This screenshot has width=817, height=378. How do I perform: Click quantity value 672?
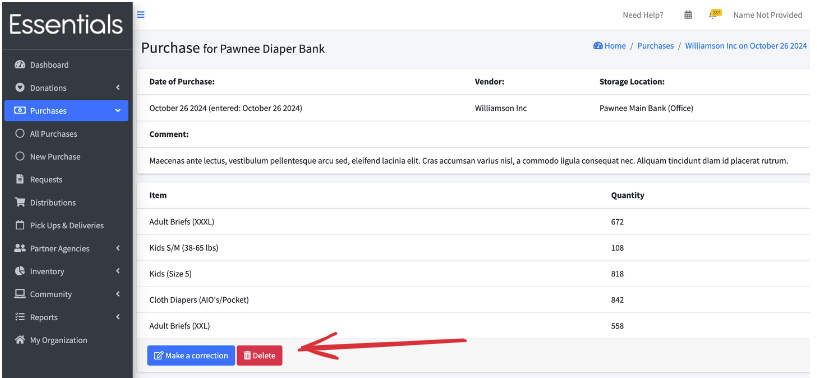pyautogui.click(x=617, y=222)
